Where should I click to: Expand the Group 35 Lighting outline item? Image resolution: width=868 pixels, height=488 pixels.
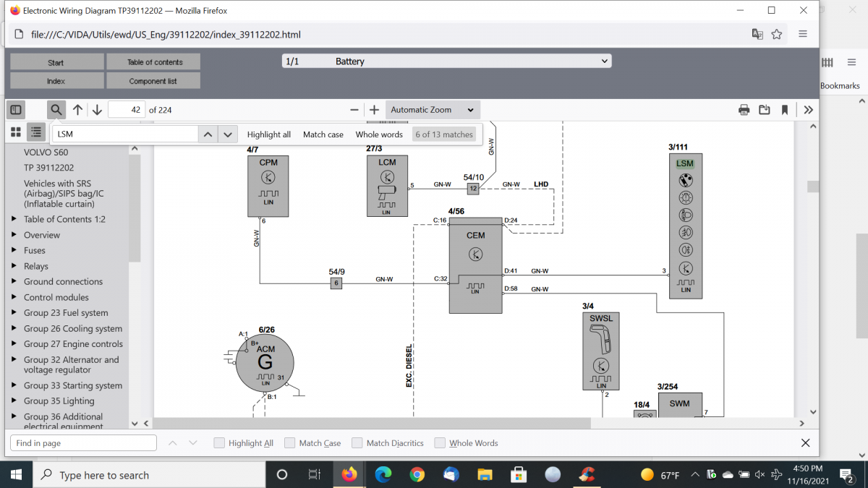(14, 401)
